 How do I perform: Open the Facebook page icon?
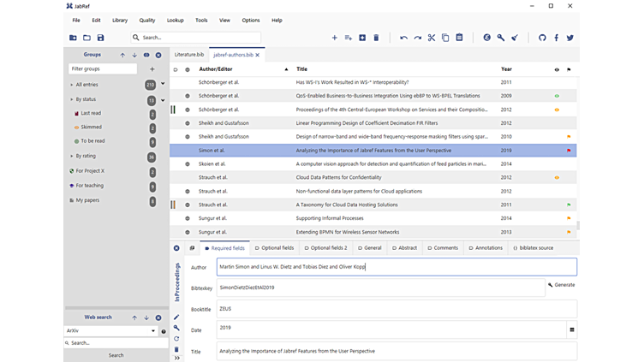click(x=556, y=38)
